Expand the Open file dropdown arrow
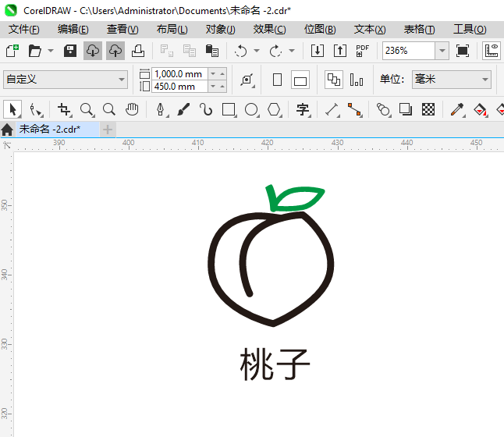 [51, 51]
